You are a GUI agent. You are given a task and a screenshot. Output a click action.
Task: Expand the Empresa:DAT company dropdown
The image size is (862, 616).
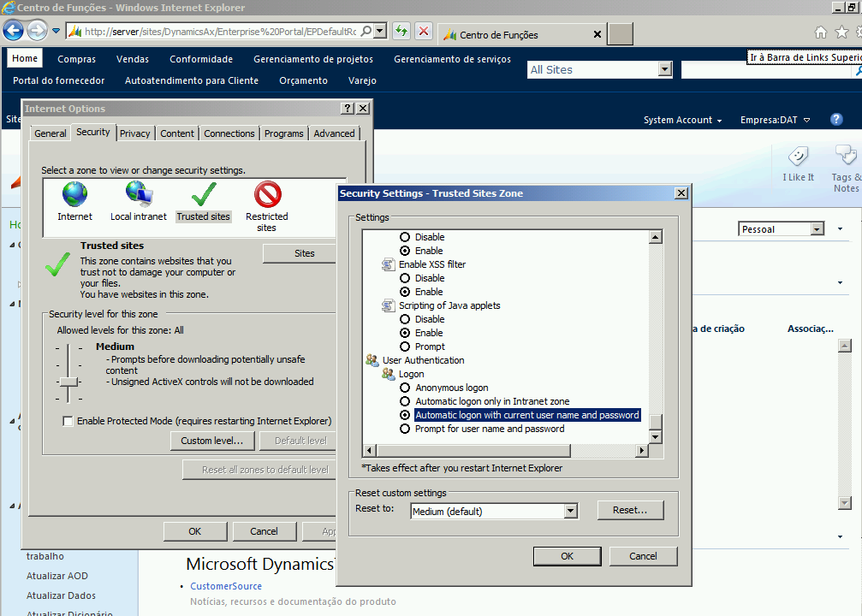(775, 120)
